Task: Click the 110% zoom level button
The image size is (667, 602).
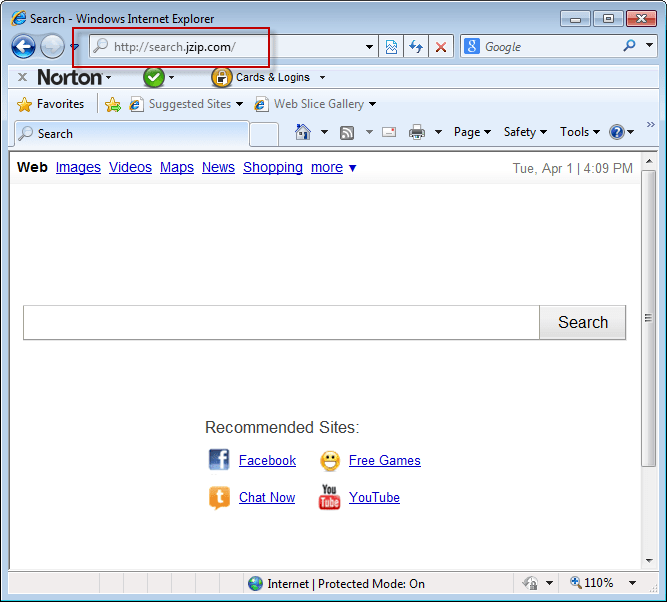Action: coord(592,583)
